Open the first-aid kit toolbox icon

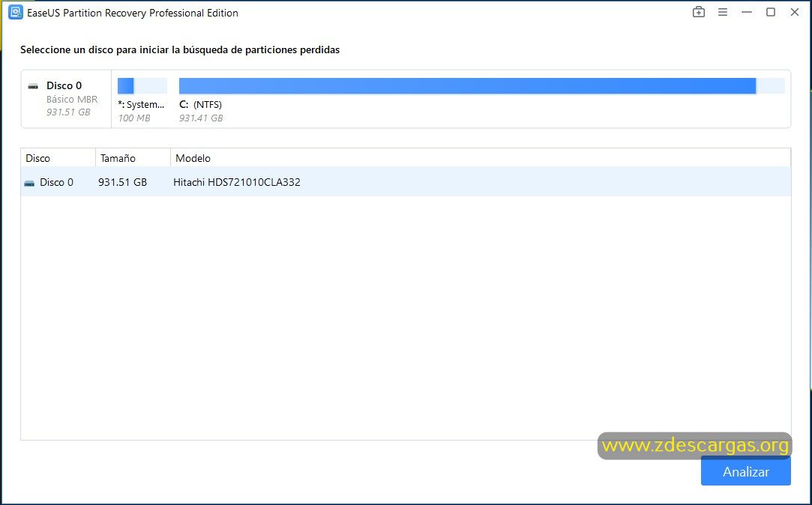pos(699,13)
